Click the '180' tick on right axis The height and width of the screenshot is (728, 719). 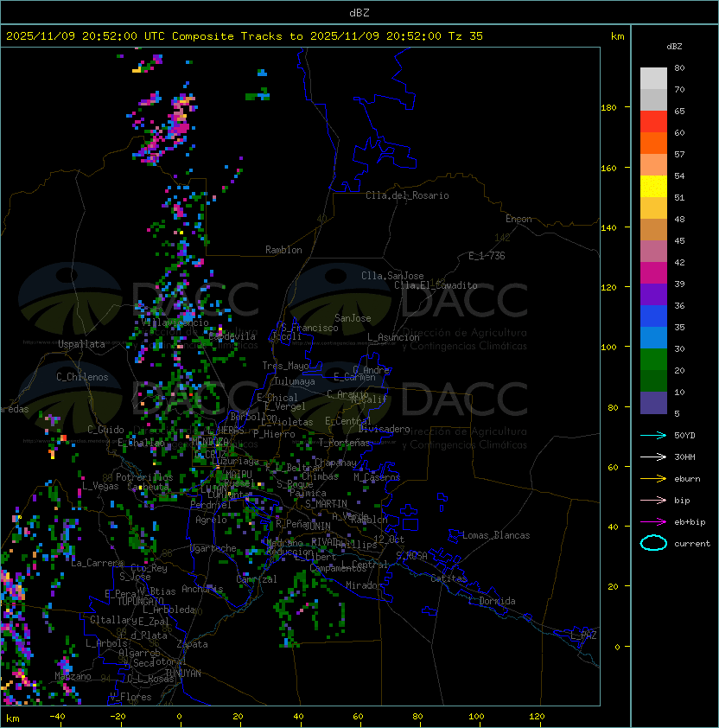tap(608, 108)
